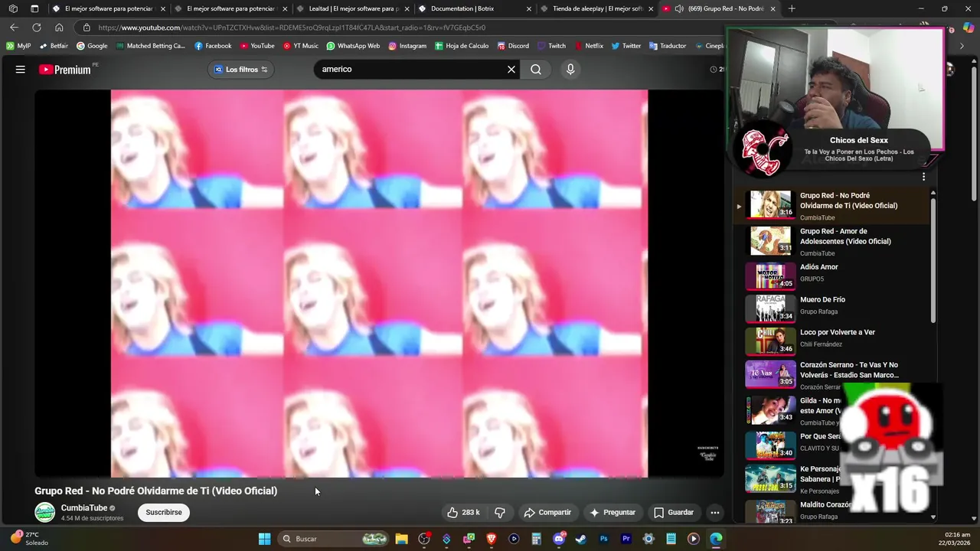Open the Instagram bookmark

coord(407,46)
